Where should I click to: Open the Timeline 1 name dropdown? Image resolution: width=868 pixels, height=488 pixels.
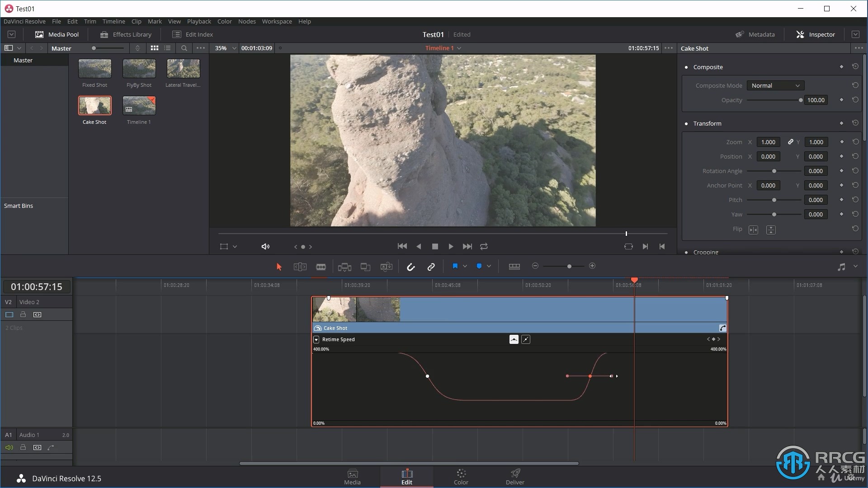coord(443,48)
